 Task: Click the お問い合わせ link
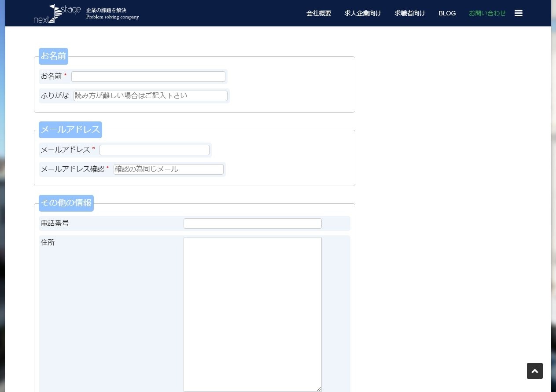click(487, 13)
